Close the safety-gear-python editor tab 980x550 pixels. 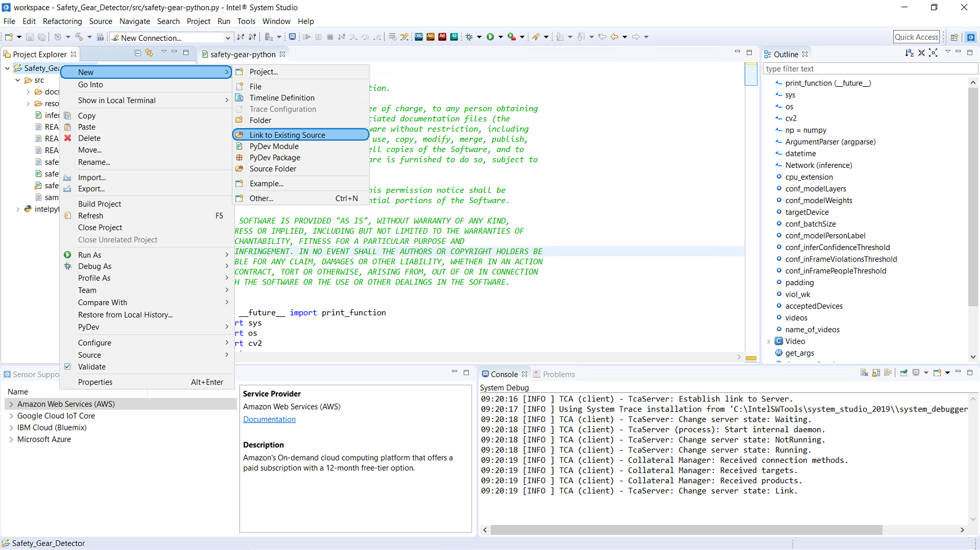(283, 54)
